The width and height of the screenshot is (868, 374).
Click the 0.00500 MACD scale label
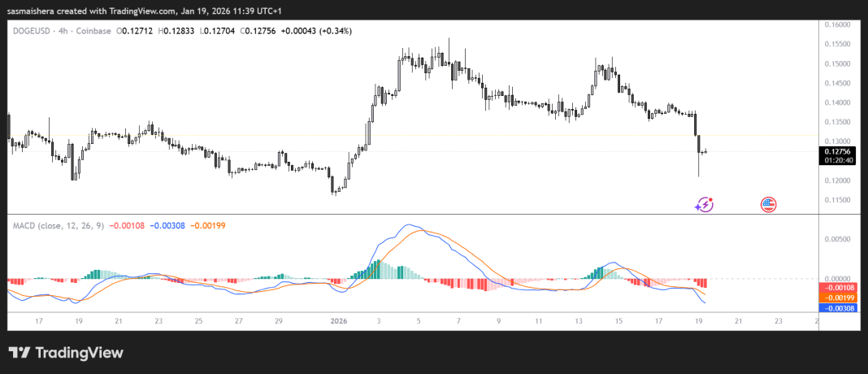(x=837, y=239)
